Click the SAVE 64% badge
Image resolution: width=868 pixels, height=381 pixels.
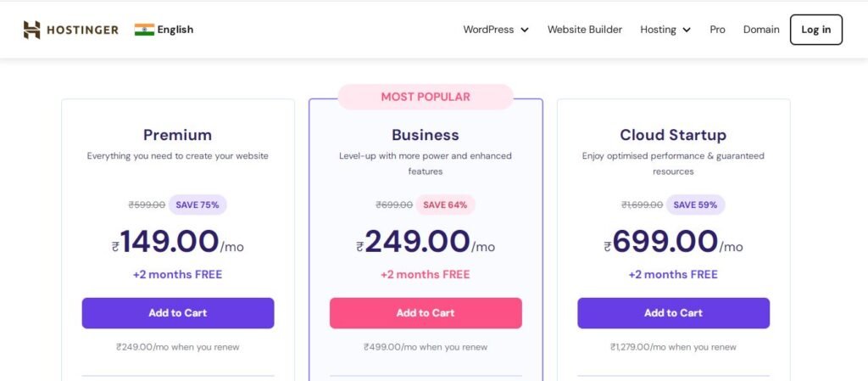click(x=445, y=205)
